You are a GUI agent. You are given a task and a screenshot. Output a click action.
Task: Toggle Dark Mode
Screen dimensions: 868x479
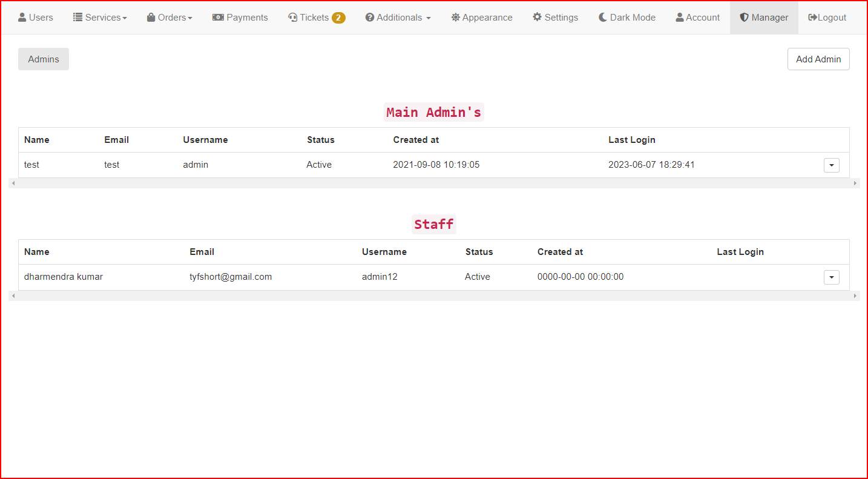(627, 18)
